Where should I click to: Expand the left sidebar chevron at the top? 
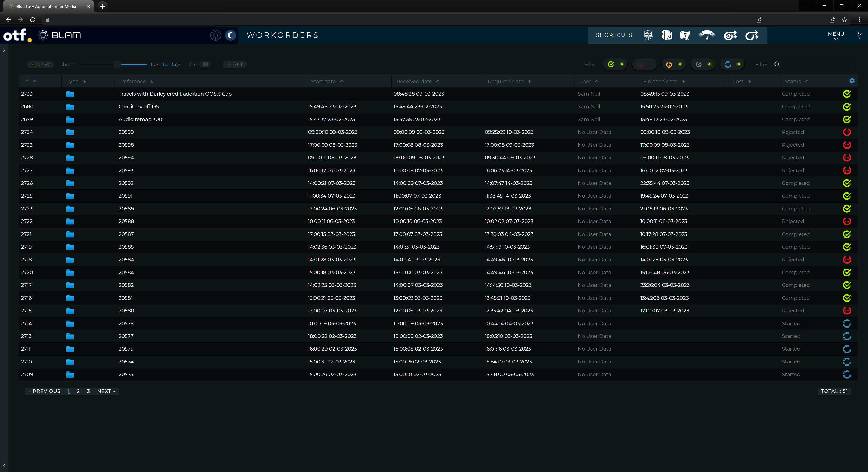click(x=4, y=50)
